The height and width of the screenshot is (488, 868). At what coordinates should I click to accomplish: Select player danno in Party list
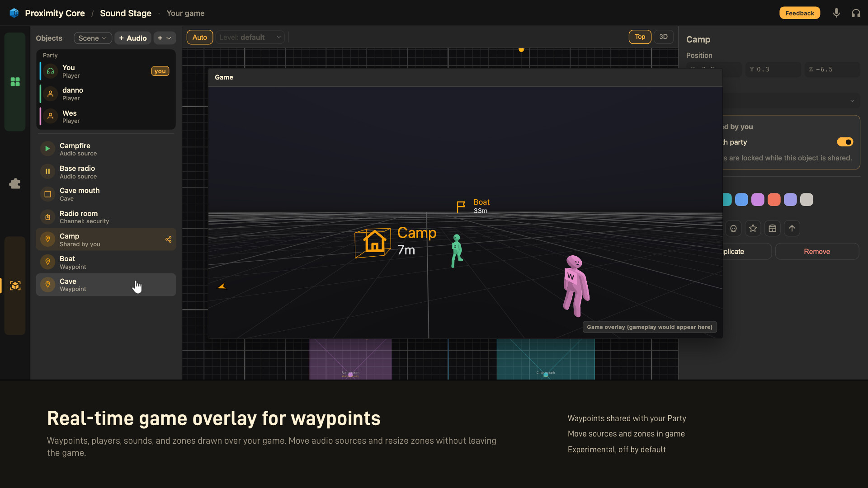click(x=106, y=94)
